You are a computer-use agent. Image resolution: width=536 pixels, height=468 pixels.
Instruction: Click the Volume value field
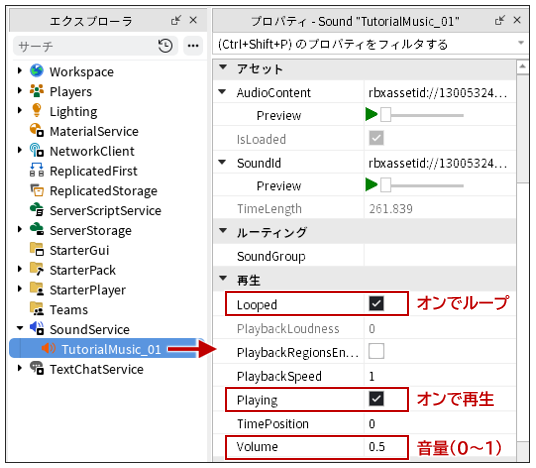click(x=440, y=447)
